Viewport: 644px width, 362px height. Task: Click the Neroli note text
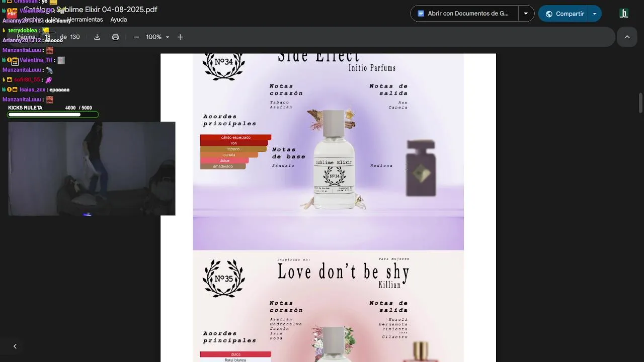point(398,320)
